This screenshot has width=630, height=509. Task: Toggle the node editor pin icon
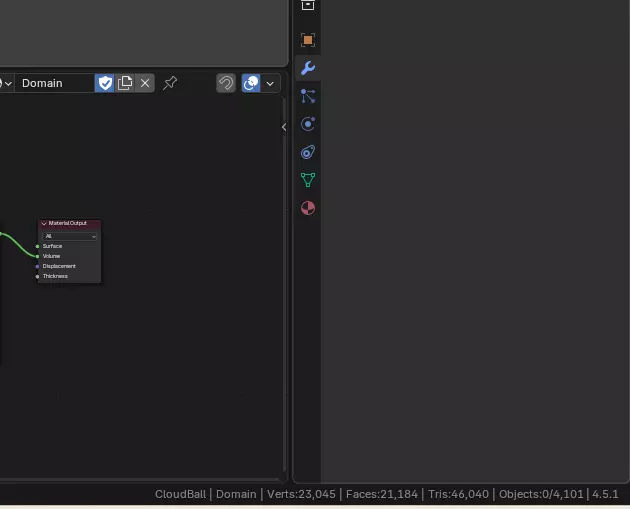(x=170, y=83)
